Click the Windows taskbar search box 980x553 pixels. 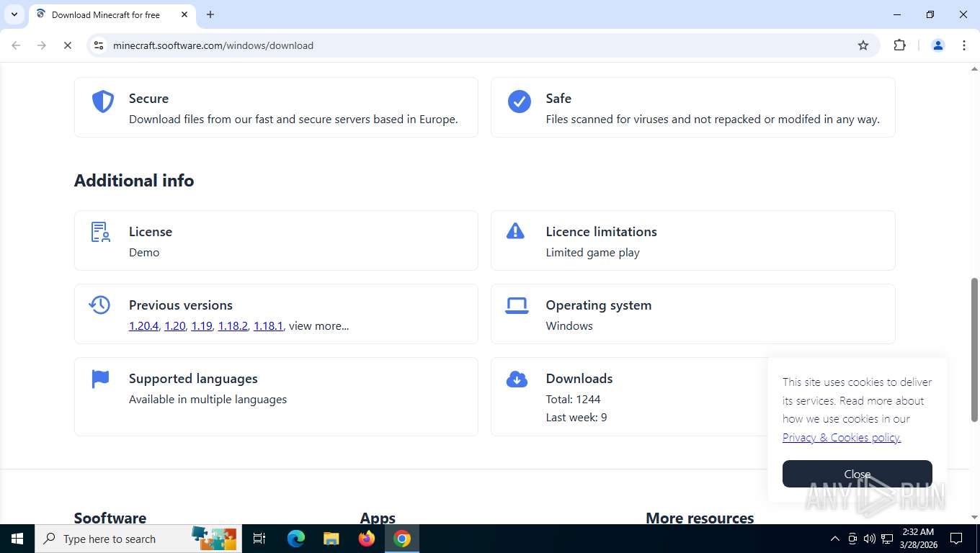[x=138, y=539]
